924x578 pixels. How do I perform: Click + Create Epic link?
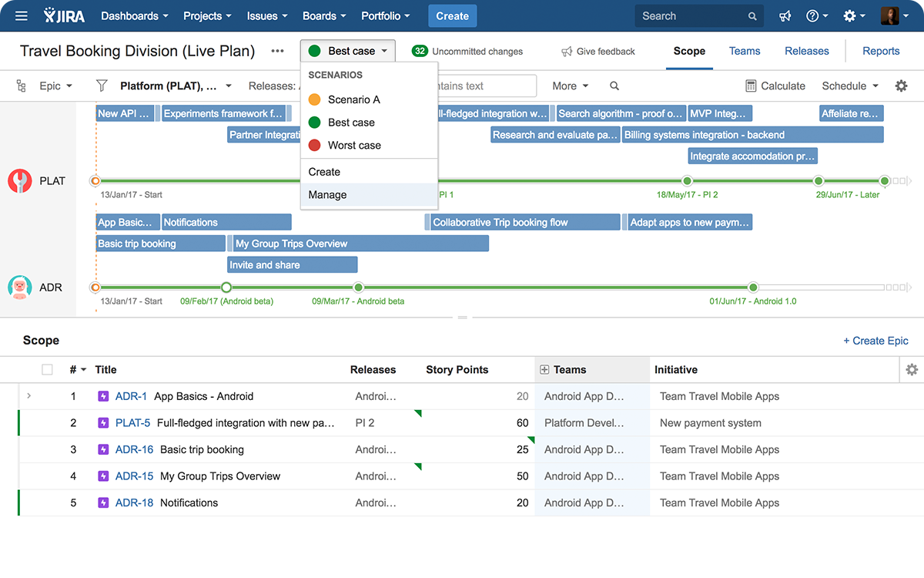pyautogui.click(x=875, y=341)
